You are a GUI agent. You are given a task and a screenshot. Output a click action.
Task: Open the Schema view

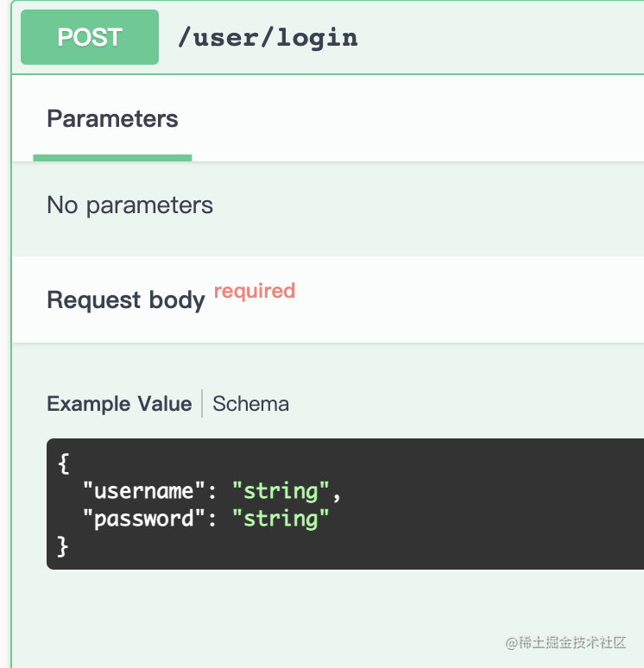coord(250,404)
